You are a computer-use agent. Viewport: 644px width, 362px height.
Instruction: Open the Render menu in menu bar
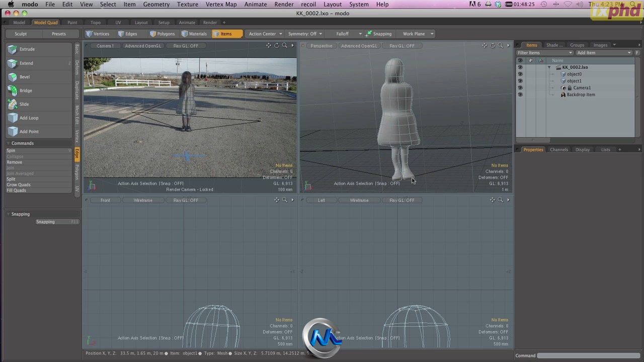click(x=284, y=4)
